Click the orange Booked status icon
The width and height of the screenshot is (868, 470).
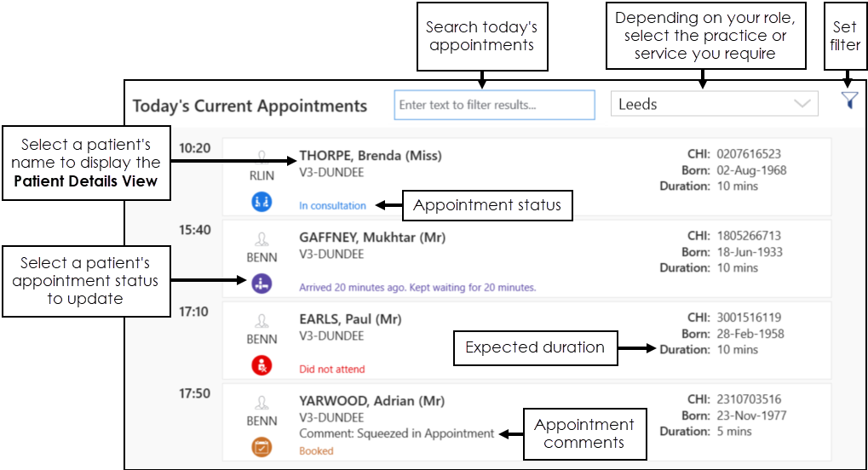[x=262, y=447]
